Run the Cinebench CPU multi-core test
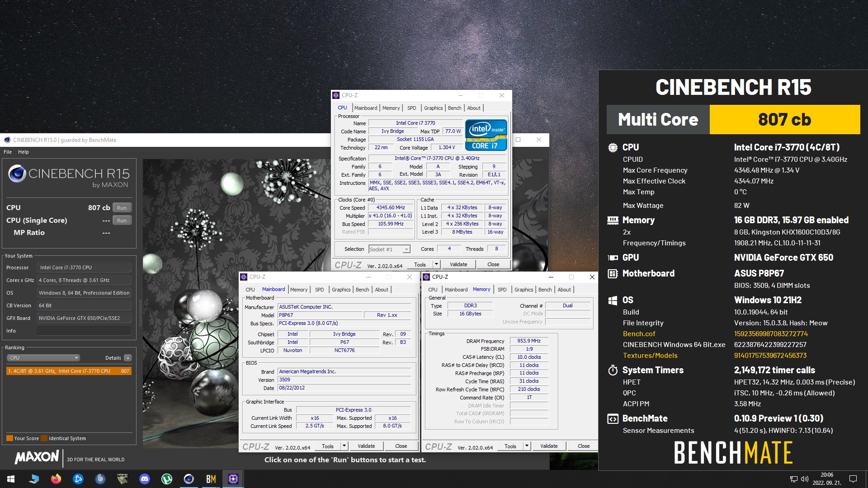Image resolution: width=868 pixels, height=488 pixels. point(122,208)
